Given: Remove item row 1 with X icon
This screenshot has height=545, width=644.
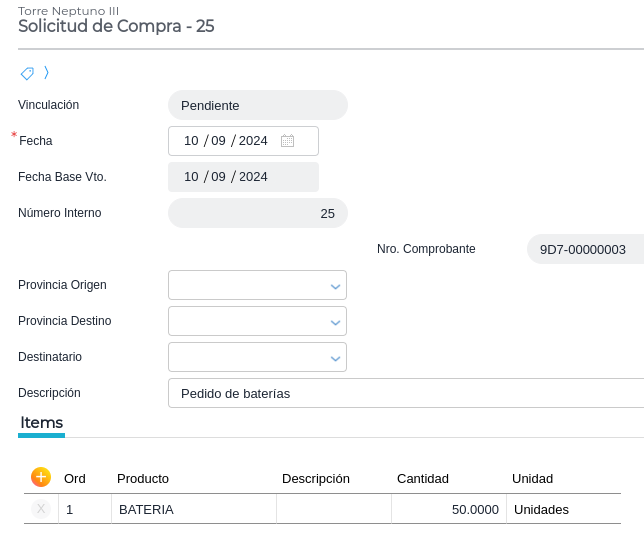Looking at the screenshot, I should [x=41, y=509].
